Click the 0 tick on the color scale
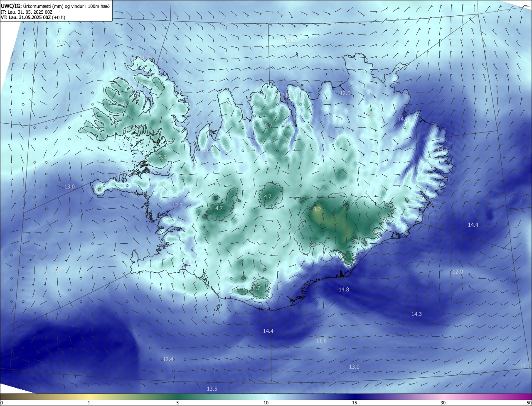Image resolution: width=532 pixels, height=406 pixels. click(x=2, y=403)
